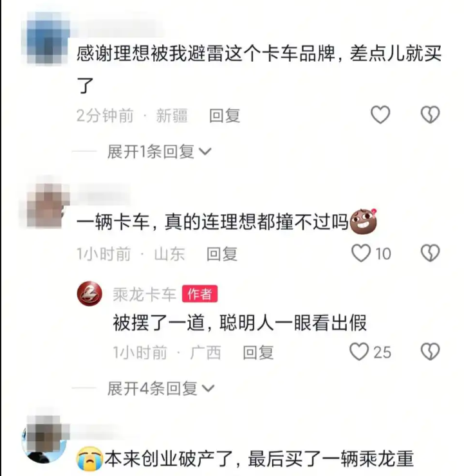Reply to the 广西 author comment

pyautogui.click(x=258, y=352)
